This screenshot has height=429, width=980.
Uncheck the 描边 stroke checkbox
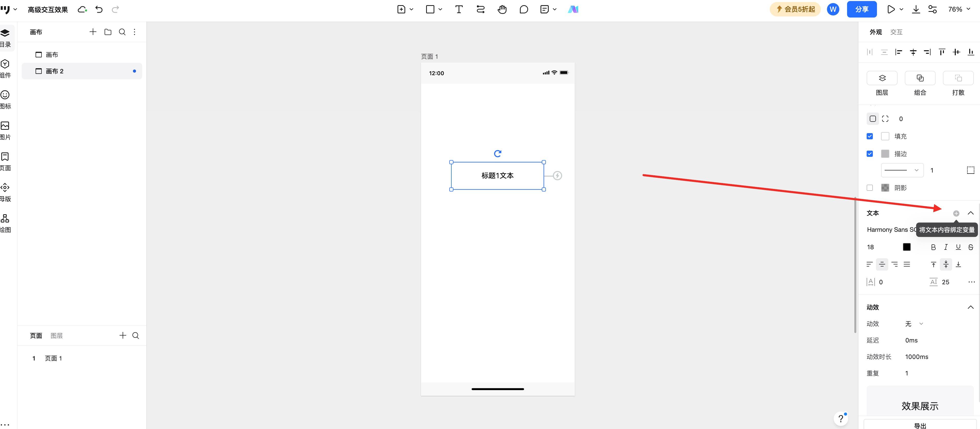(x=870, y=154)
